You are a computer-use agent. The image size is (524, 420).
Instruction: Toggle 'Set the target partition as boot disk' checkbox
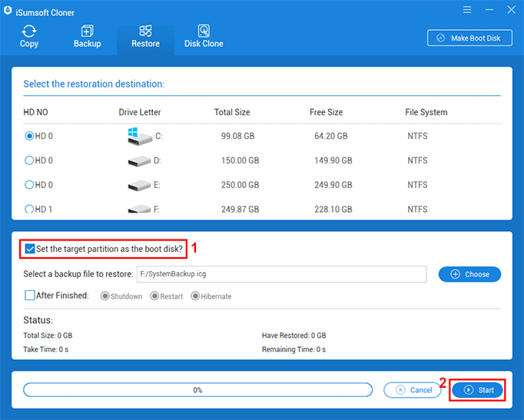[30, 249]
